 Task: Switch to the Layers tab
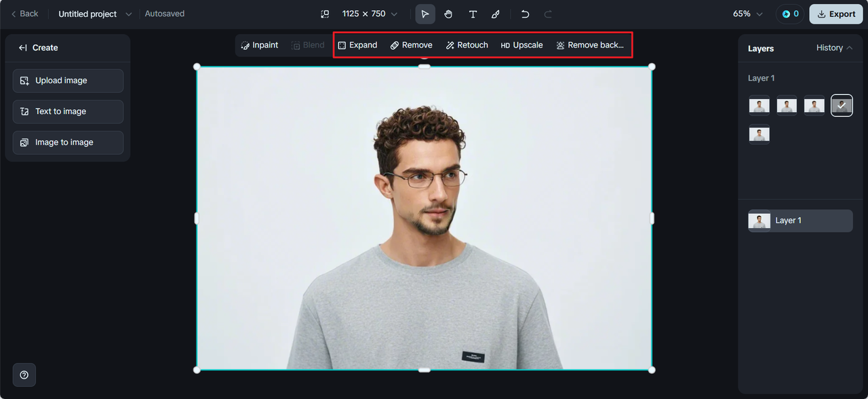pyautogui.click(x=761, y=48)
